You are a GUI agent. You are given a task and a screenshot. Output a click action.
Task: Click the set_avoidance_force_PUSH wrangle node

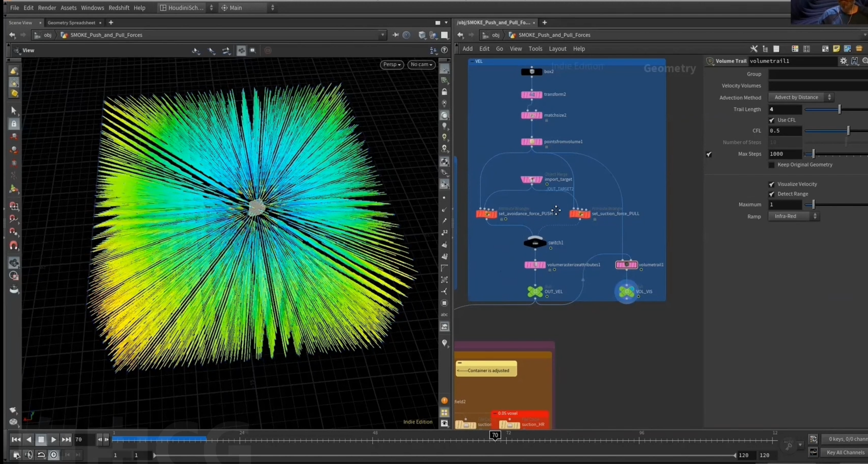pos(486,214)
